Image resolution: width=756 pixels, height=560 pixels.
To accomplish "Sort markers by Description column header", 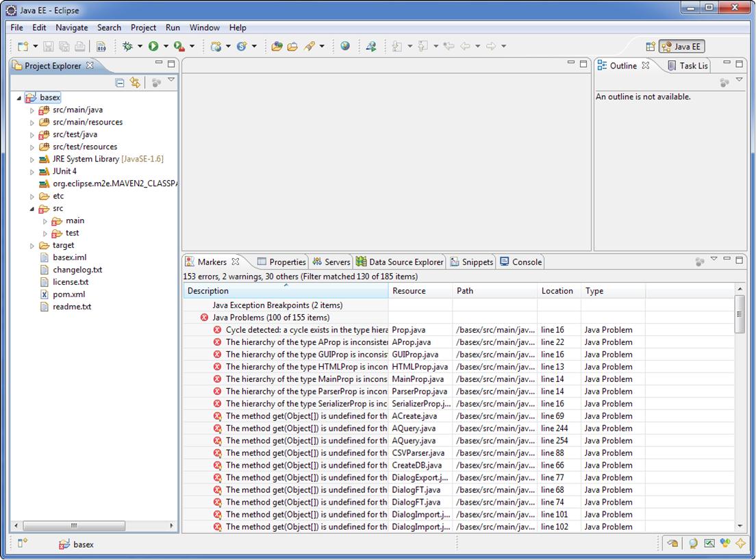I will 286,290.
